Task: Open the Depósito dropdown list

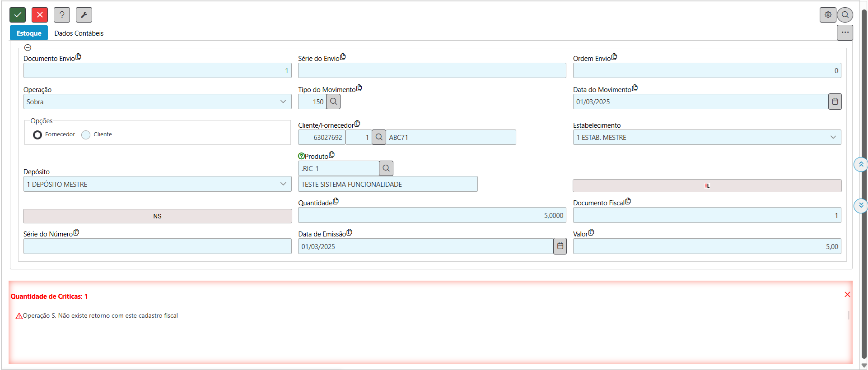Action: coord(157,184)
